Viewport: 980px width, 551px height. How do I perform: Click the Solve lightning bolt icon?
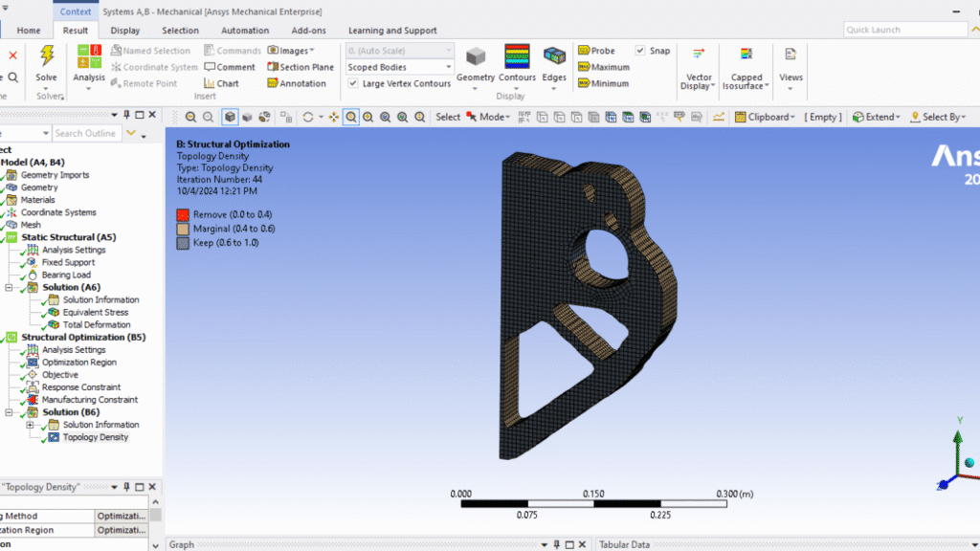point(46,56)
